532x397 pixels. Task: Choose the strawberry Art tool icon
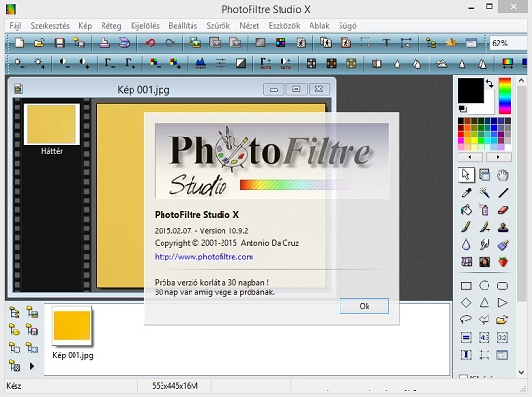[x=503, y=261]
